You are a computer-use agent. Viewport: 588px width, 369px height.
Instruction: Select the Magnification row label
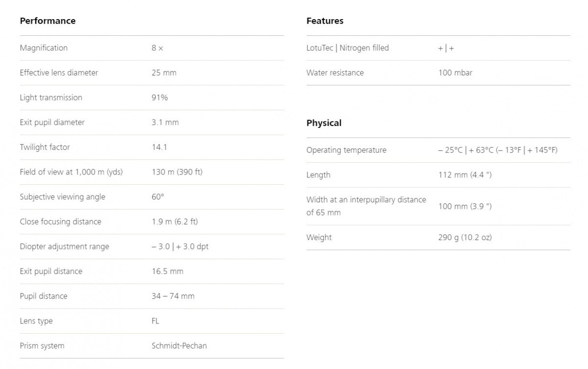click(44, 48)
